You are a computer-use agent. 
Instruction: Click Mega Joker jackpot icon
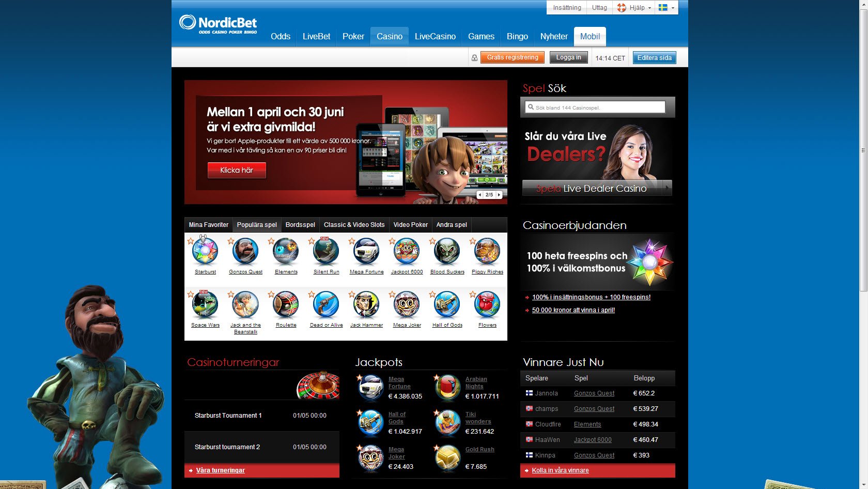370,459
